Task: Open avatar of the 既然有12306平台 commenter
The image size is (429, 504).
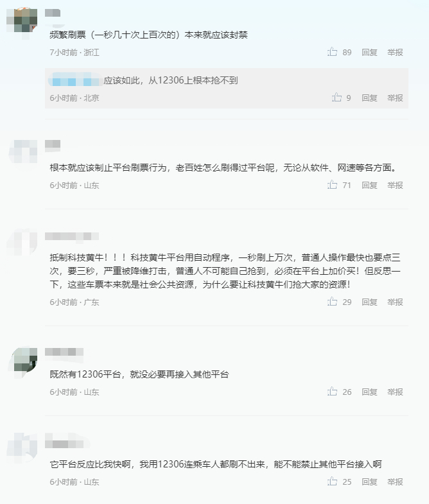Action: [x=25, y=360]
